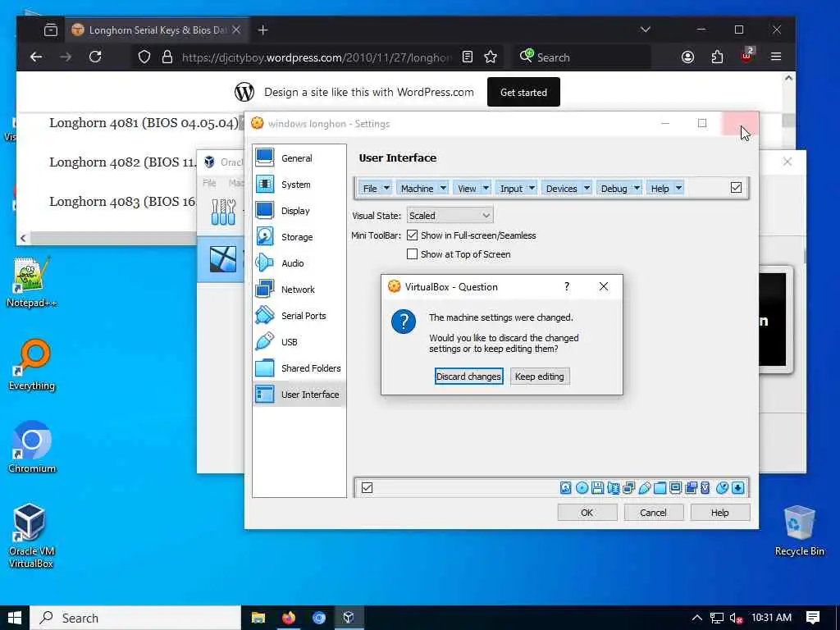The image size is (840, 630).
Task: Click the keyboard capture status indicator
Action: tap(737, 487)
